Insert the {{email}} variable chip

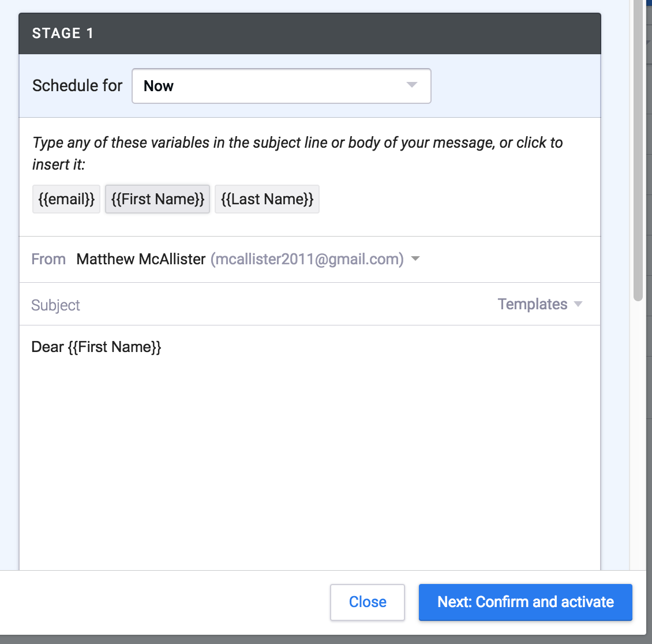coord(66,199)
